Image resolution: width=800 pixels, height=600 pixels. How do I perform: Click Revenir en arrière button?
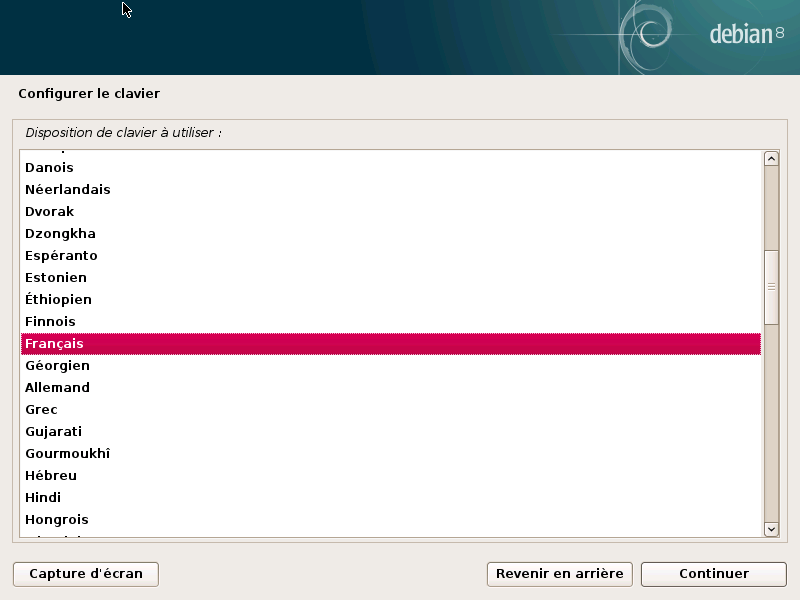coord(559,574)
